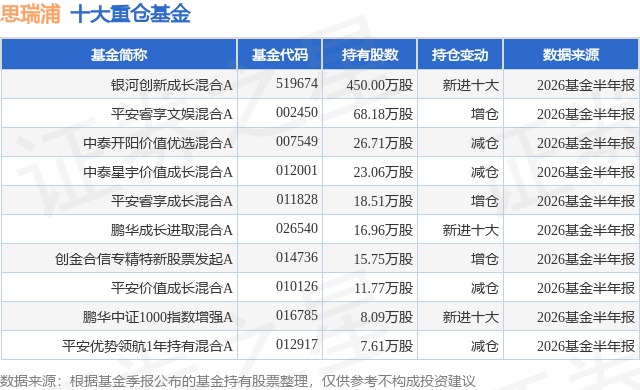Viewport: 640px width, 390px height.
Task: Click fund code 007549
Action: tap(297, 141)
